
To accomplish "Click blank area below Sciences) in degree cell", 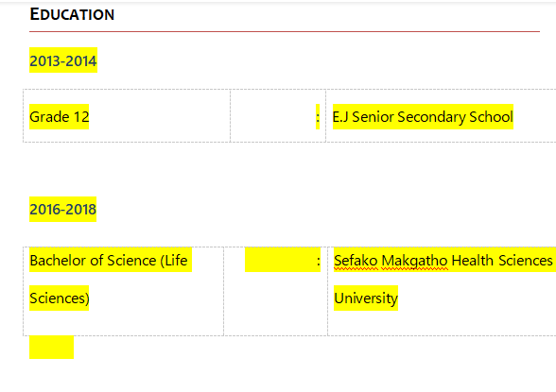I will pyautogui.click(x=123, y=323).
